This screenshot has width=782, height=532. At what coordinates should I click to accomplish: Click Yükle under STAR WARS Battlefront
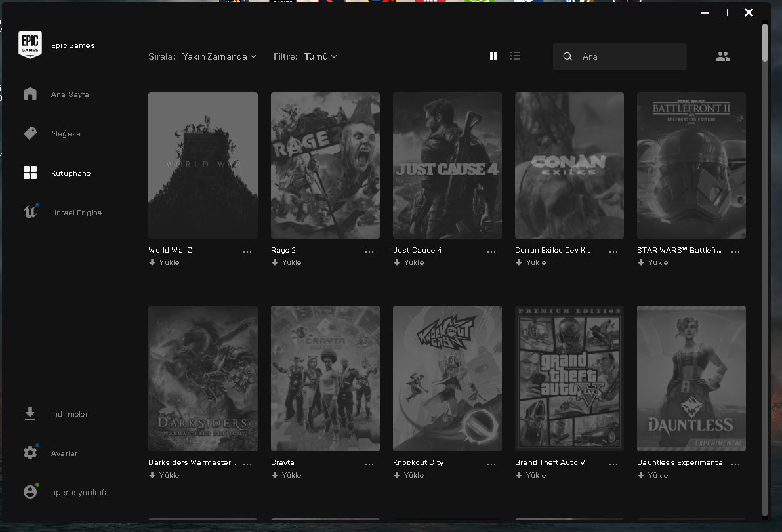tap(653, 262)
